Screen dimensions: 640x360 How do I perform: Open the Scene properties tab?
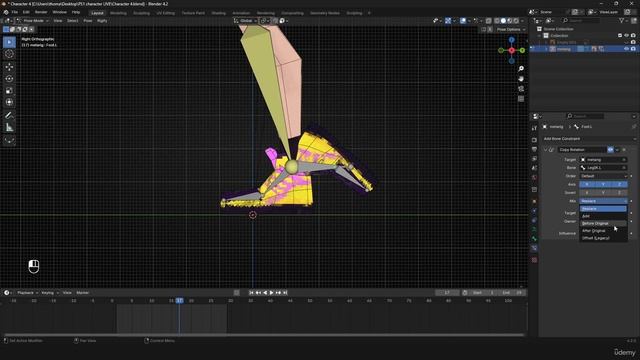534,168
